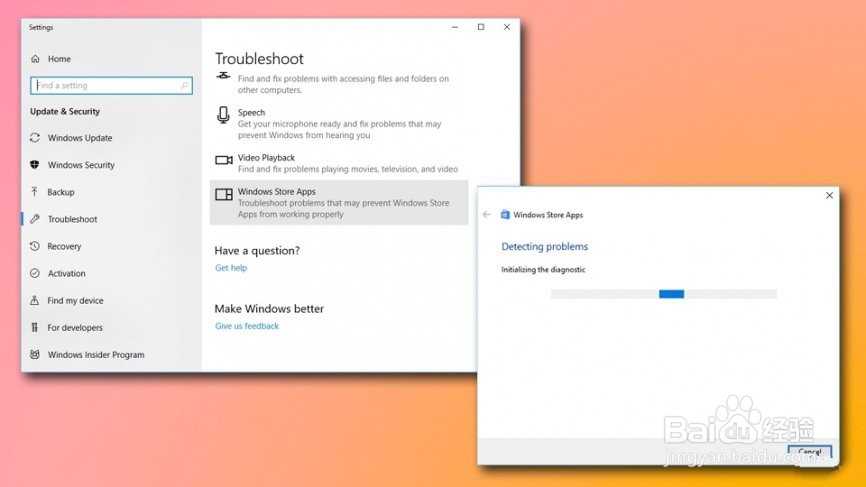Cancel the troubleshooter dialog
Viewport: 866px width, 487px height.
click(810, 452)
